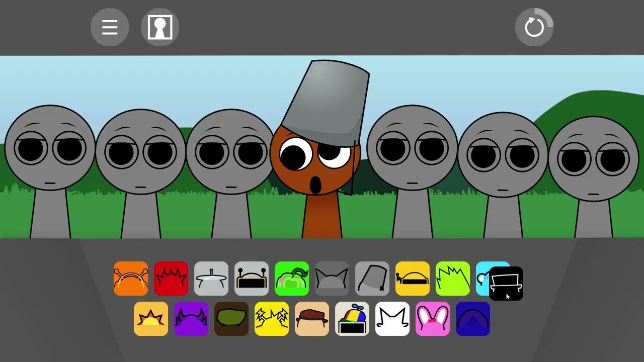The image size is (644, 362).
Task: Click the rightmost gray character by the hill
Action: [594, 176]
